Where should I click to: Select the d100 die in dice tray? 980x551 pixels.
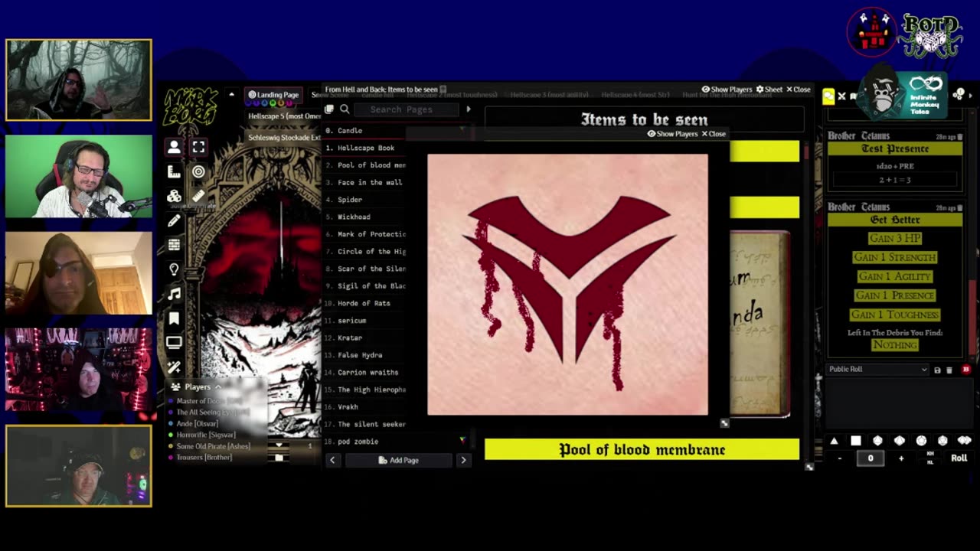pyautogui.click(x=965, y=441)
